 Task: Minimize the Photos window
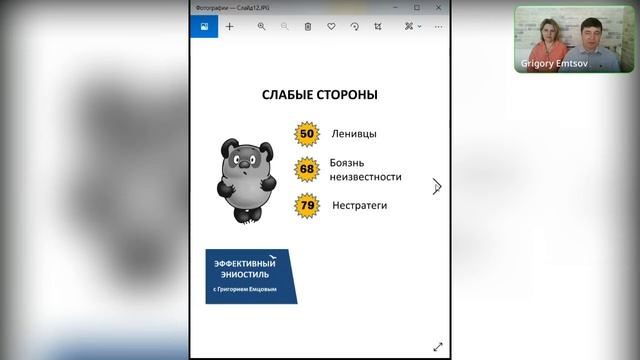[395, 7]
